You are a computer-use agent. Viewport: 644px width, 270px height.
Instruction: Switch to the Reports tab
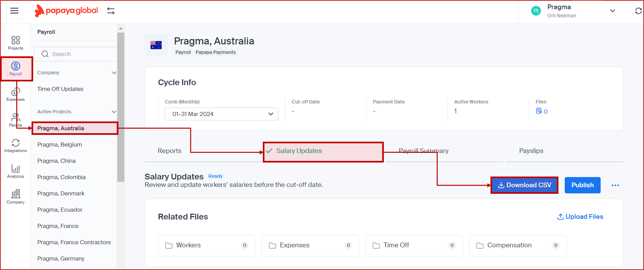coord(169,151)
